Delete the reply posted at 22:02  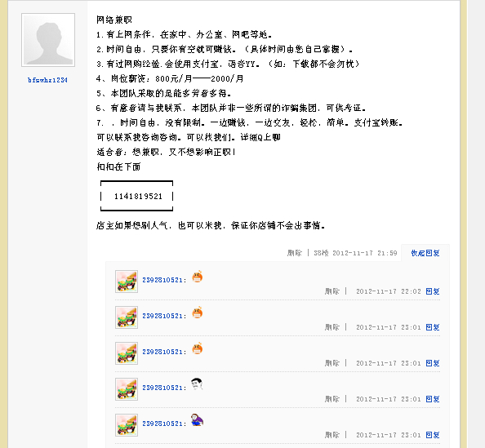pos(332,291)
